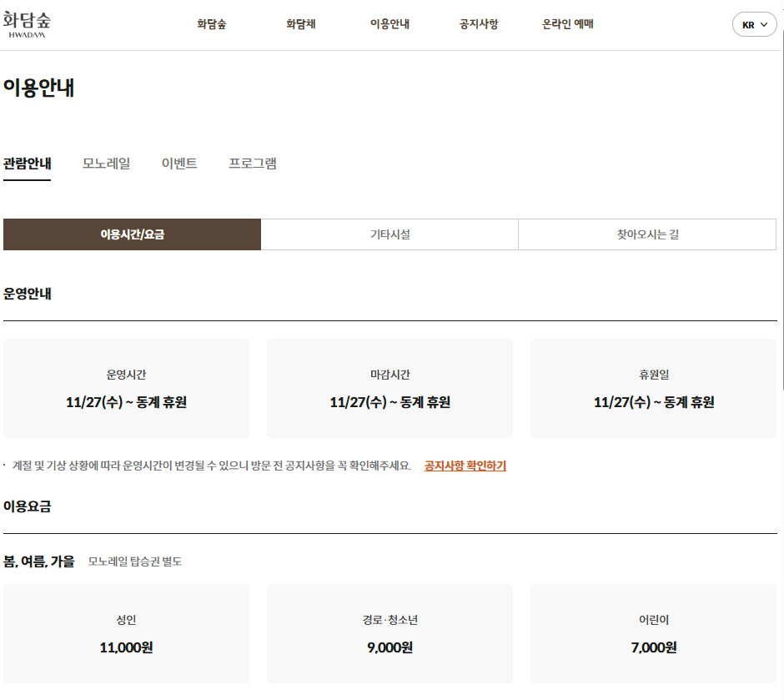The height and width of the screenshot is (700, 784).
Task: Click the 이용안내 page heading
Action: [x=38, y=88]
